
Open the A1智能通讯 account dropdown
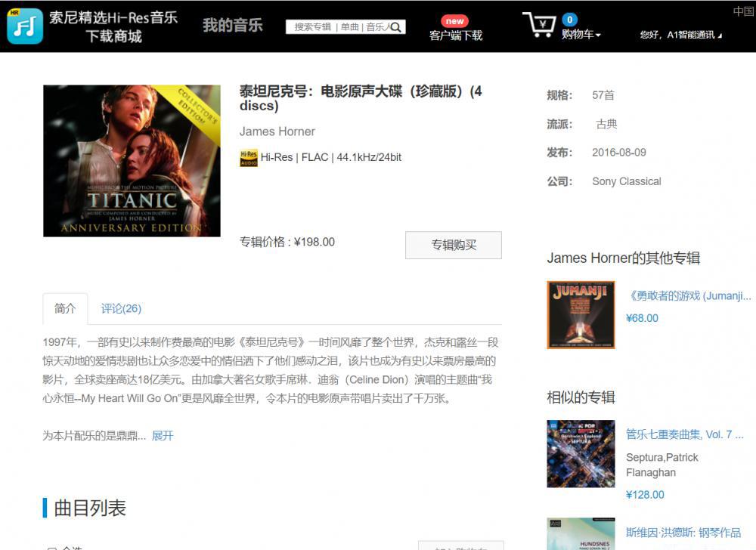[x=681, y=35]
